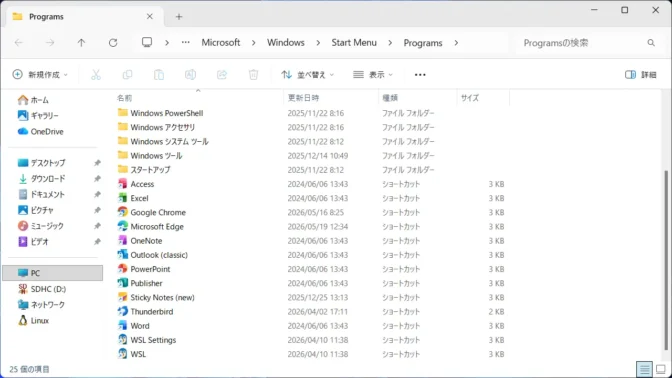Click the Rename icon in toolbar
Screen dimensions: 672x378
(190, 75)
